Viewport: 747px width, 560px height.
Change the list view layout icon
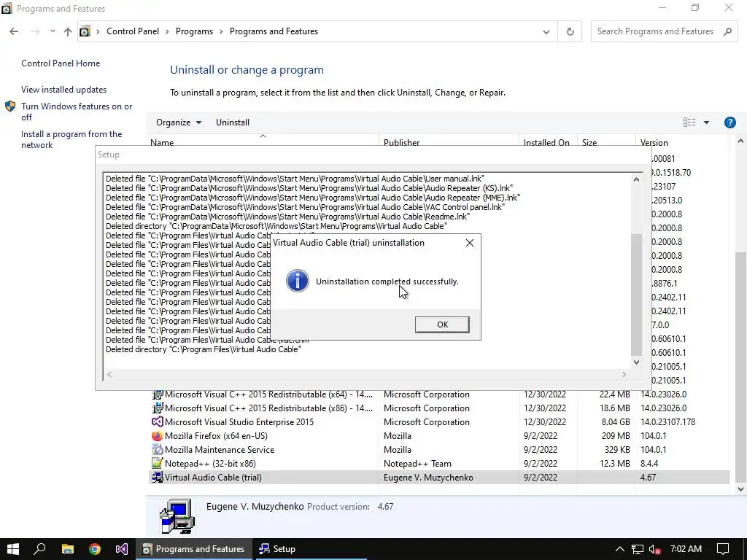tap(689, 122)
